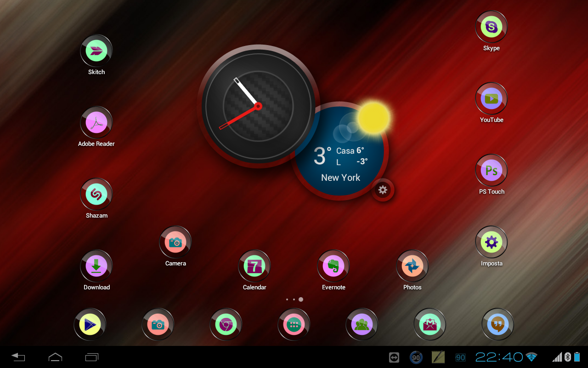Tap the cellular signal strength icon
This screenshot has width=588, height=368.
[557, 357]
